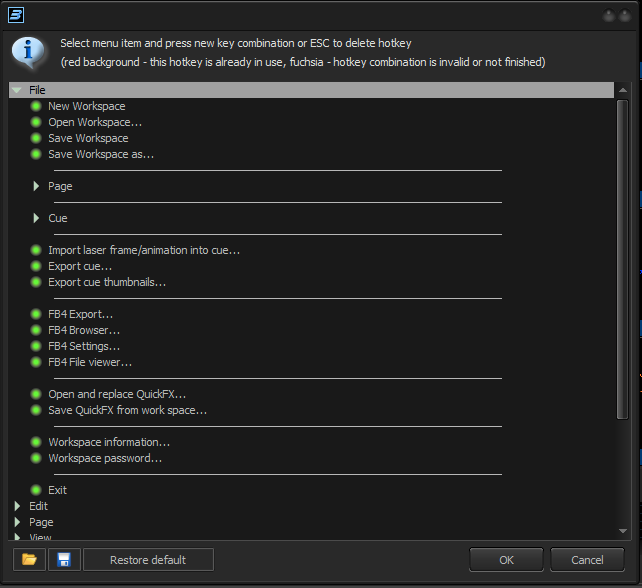Screen dimensions: 642x588
Task: Click the green dot beside New Workspace
Action: pos(37,106)
